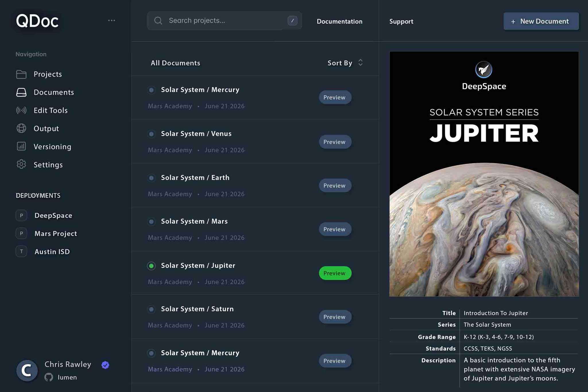Preview the Solar System / Venus document
The width and height of the screenshot is (588, 392).
(335, 142)
